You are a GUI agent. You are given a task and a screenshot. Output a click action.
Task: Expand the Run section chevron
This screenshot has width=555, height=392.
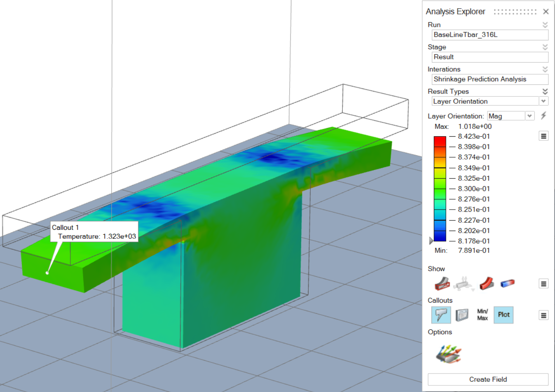[x=545, y=25]
